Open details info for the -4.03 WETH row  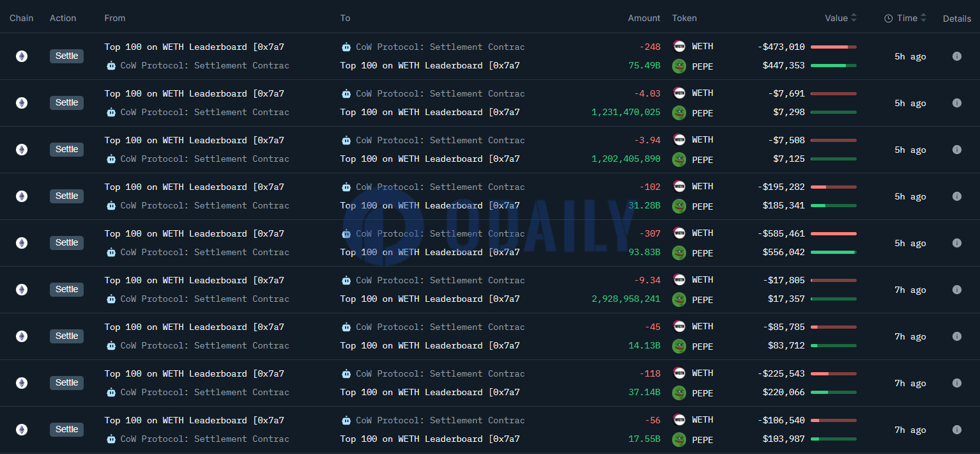click(956, 103)
